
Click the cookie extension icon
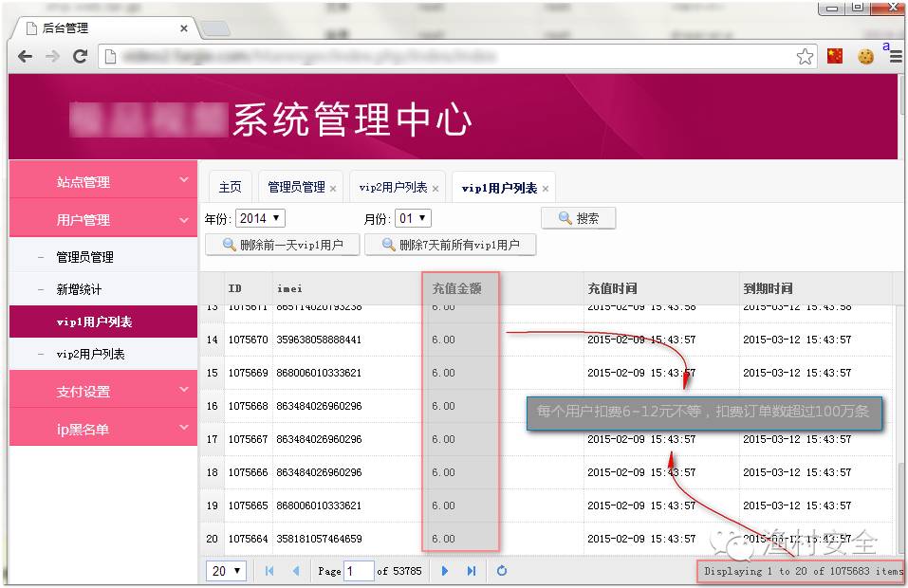[865, 57]
